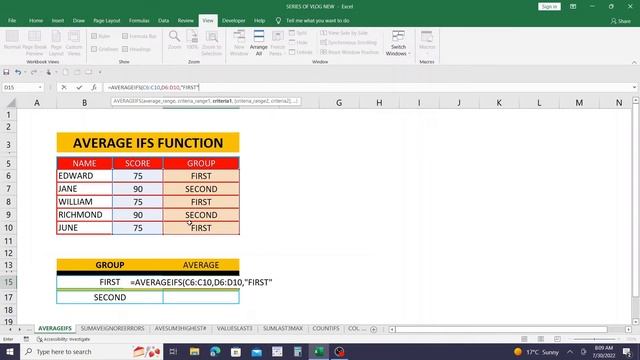The width and height of the screenshot is (640, 360).
Task: Open File Explorer from taskbar
Action: (x=194, y=351)
